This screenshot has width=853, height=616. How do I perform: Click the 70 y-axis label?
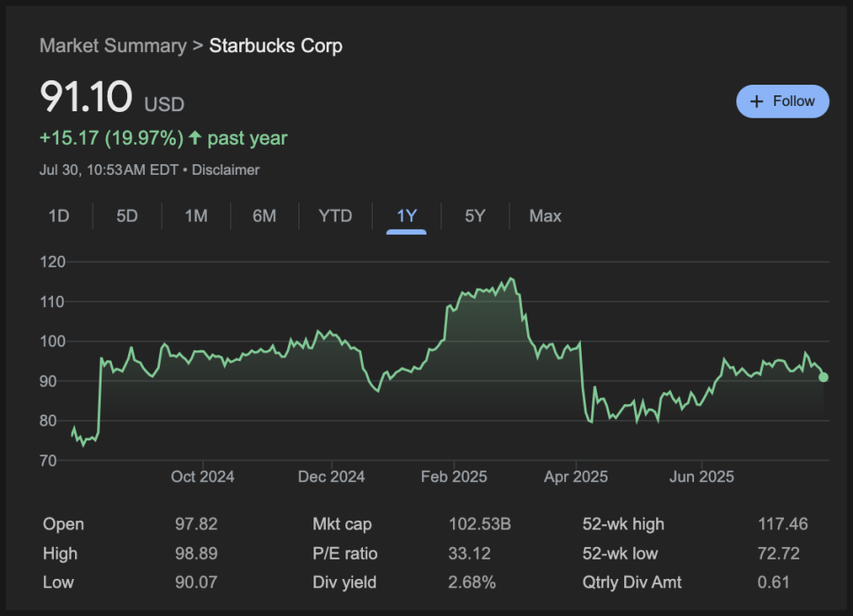pyautogui.click(x=49, y=461)
